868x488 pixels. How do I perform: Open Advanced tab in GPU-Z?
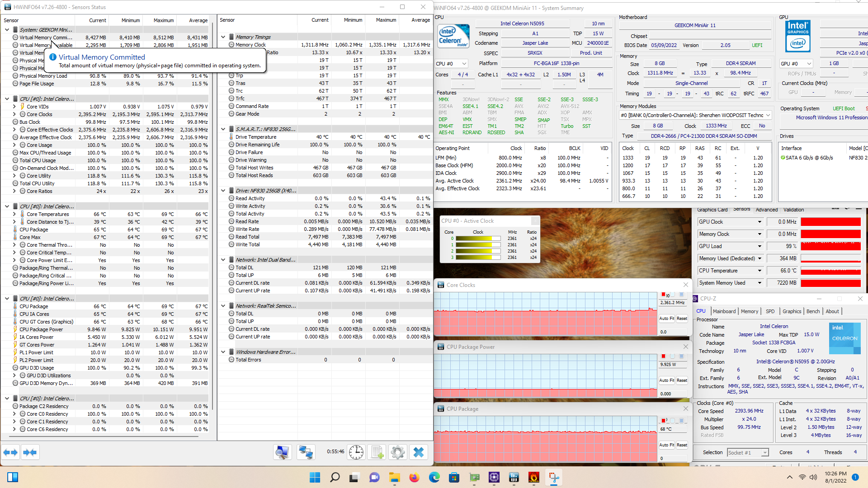click(767, 210)
